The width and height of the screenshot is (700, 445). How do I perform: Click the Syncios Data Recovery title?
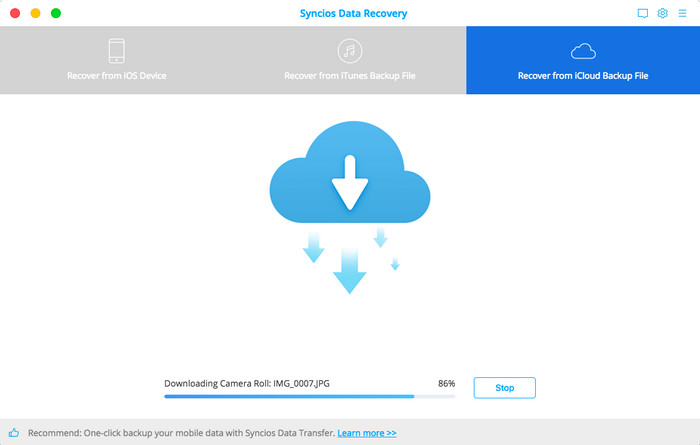(x=353, y=13)
